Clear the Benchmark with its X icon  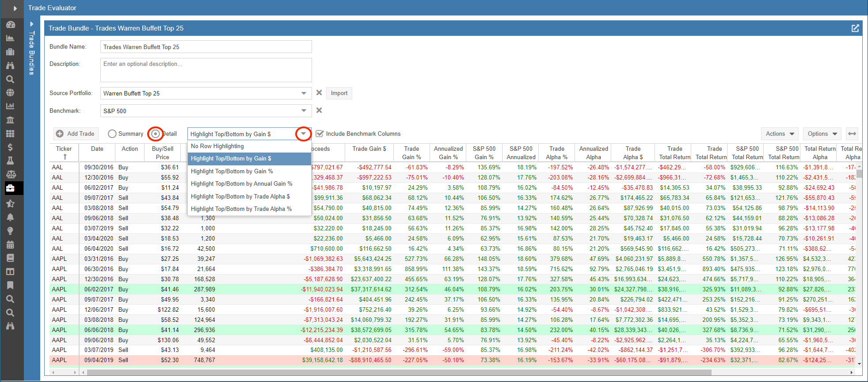(x=319, y=111)
